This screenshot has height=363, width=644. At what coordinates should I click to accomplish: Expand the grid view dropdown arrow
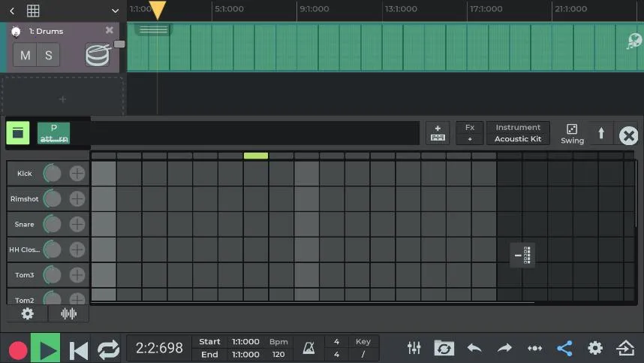pyautogui.click(x=115, y=11)
